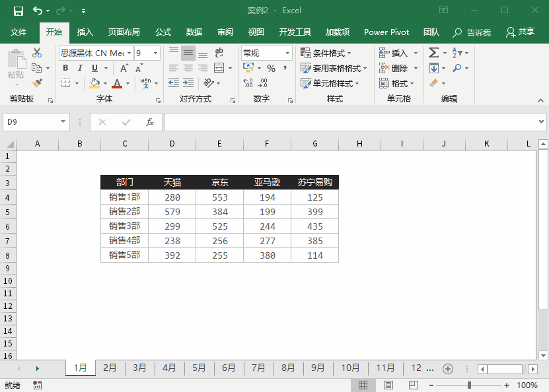Open the Conditional Formatting (条件格式) dropdown
This screenshot has height=392, width=549.
click(x=326, y=53)
